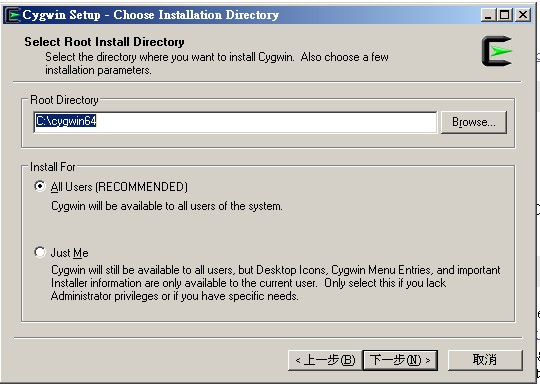Open the Browse... folder picker
The image size is (540, 386).
pos(474,122)
